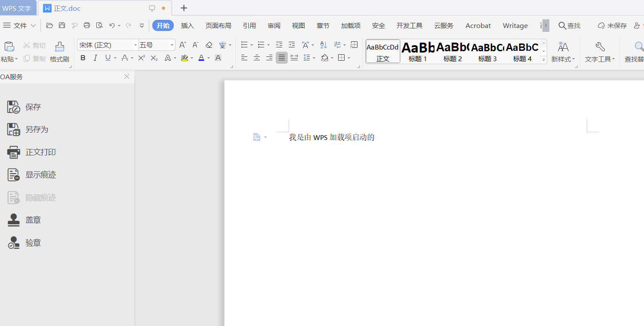Viewport: 644px width, 326px height.
Task: Click the Distributed alignment icon
Action: tap(294, 58)
